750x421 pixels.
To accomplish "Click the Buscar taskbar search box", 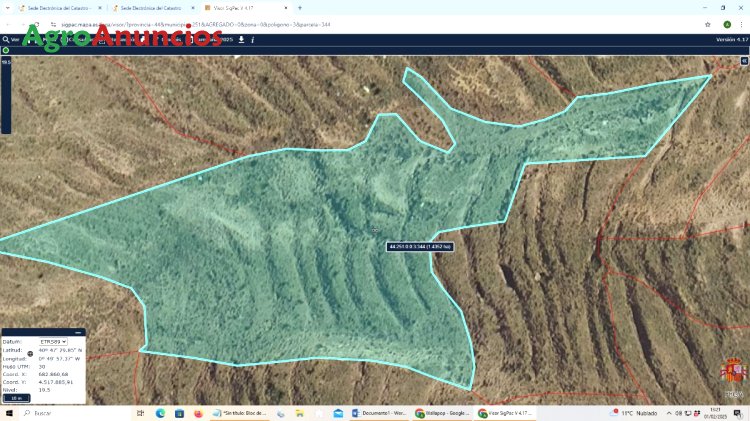I will point(77,413).
